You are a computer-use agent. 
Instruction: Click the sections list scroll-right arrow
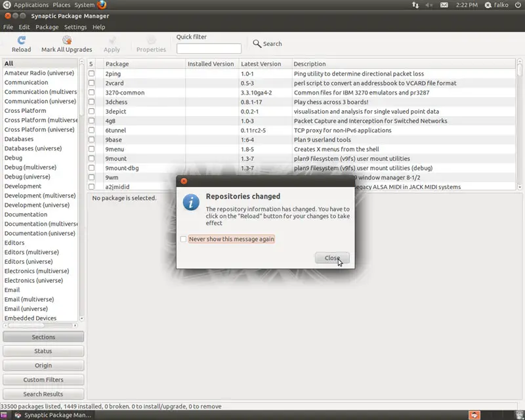click(x=75, y=325)
